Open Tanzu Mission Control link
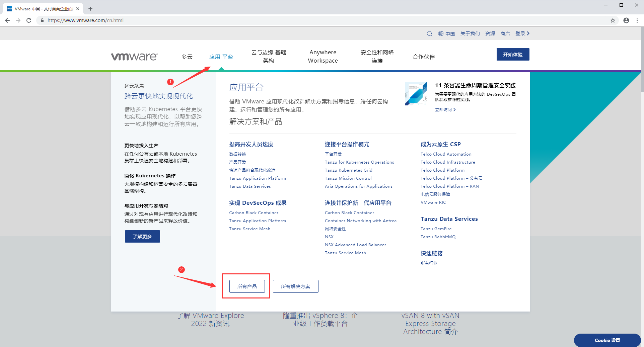This screenshot has width=644, height=347. pyautogui.click(x=348, y=178)
